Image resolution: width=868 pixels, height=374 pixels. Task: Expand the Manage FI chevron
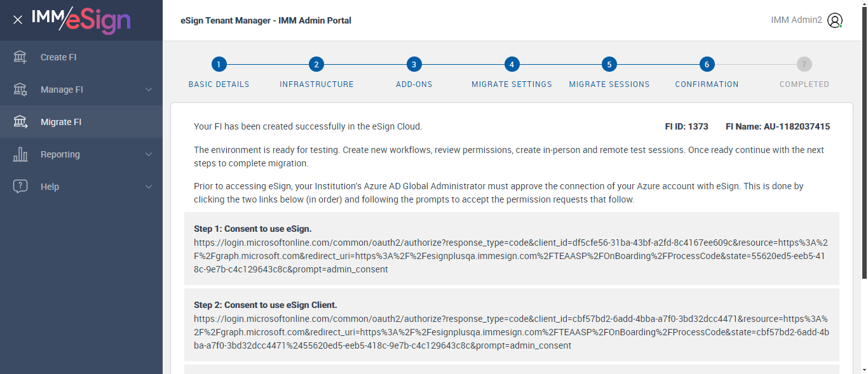(149, 90)
